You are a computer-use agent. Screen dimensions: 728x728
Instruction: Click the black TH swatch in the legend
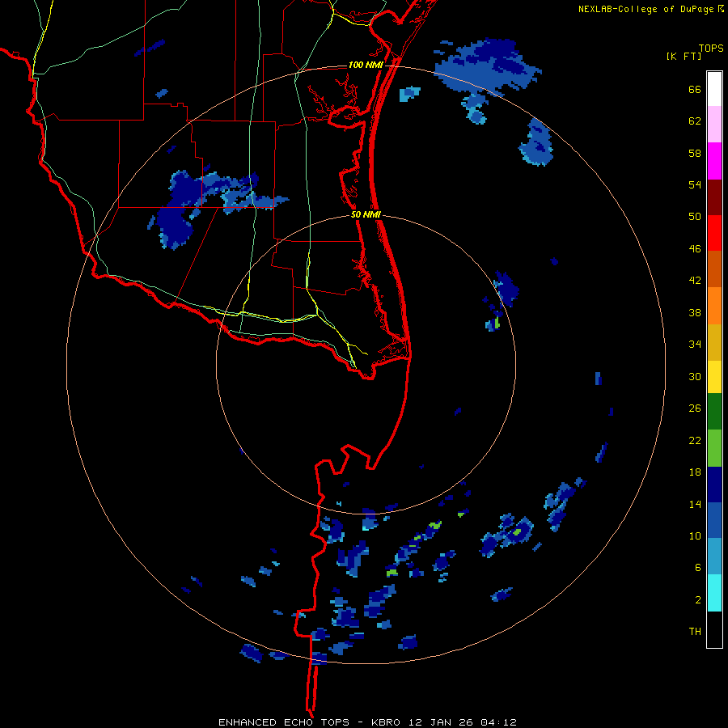point(714,629)
